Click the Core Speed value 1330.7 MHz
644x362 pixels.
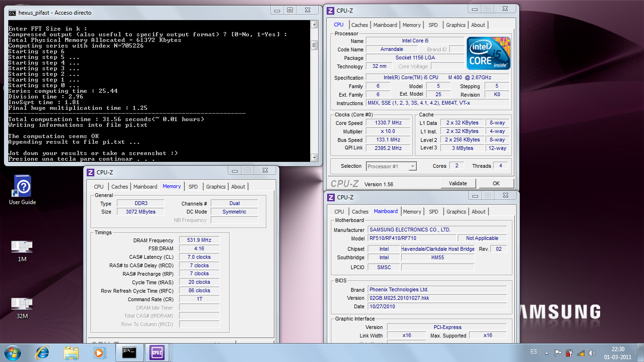coord(389,123)
